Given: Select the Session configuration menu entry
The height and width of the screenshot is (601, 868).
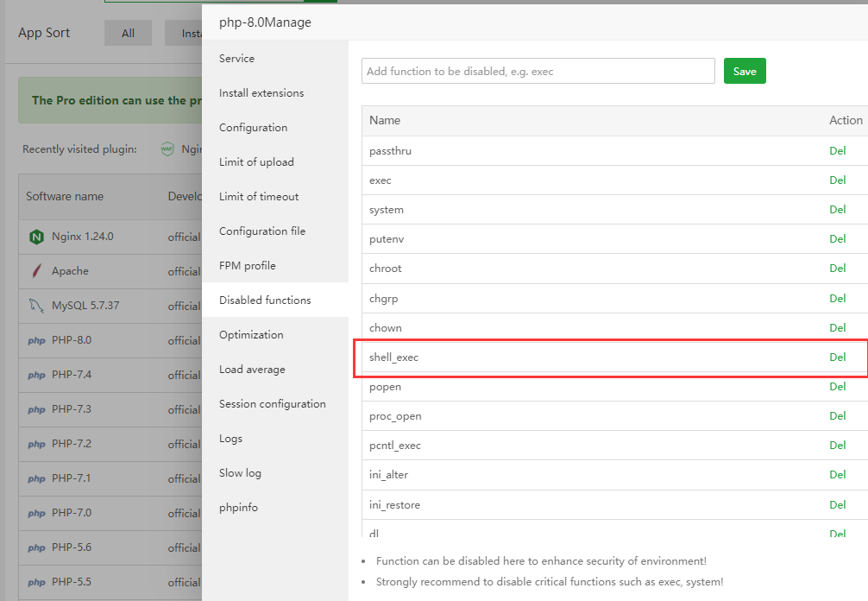Looking at the screenshot, I should click(x=273, y=404).
